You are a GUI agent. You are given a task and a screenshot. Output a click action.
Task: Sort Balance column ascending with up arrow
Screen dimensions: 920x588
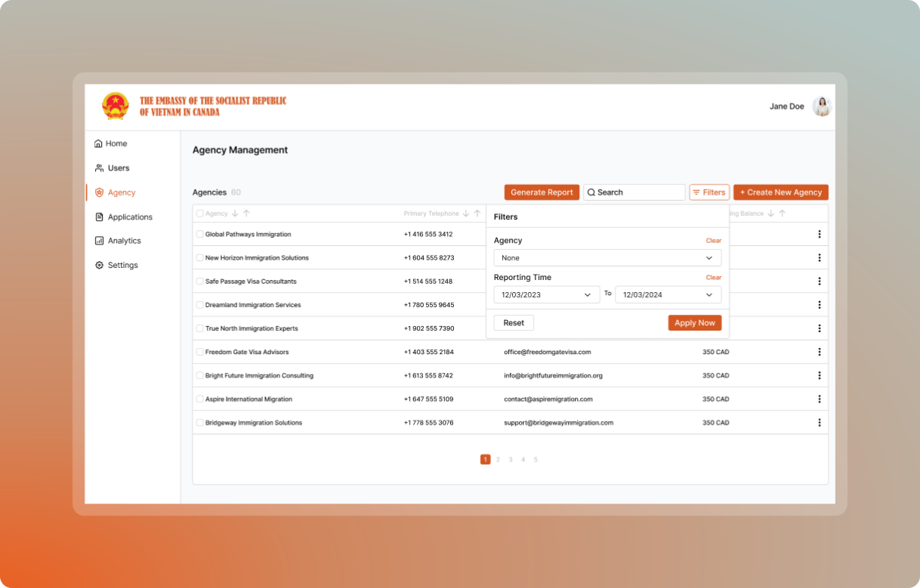point(783,214)
